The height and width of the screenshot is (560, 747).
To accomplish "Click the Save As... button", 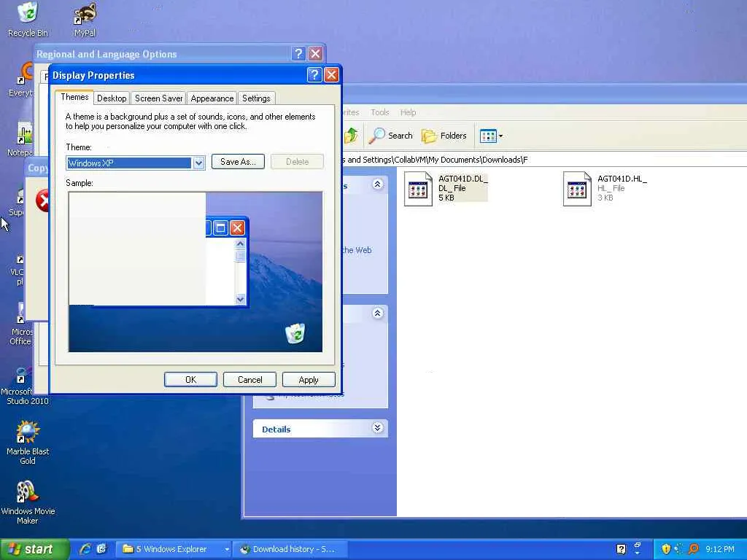I will click(x=238, y=162).
